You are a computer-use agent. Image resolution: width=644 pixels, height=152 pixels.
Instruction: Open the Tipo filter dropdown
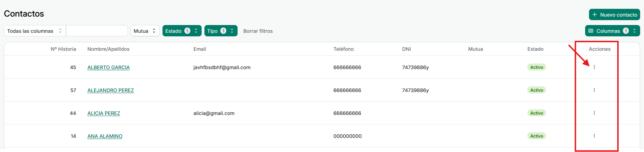(221, 31)
